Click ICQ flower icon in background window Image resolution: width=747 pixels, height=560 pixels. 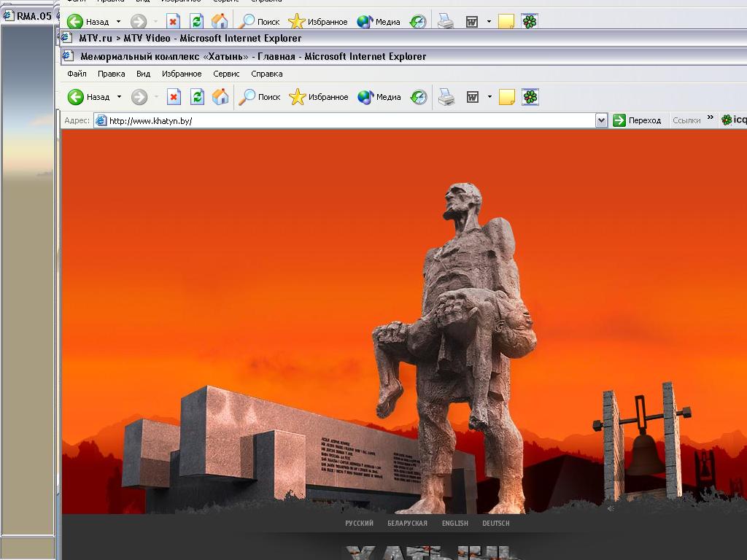tap(530, 21)
